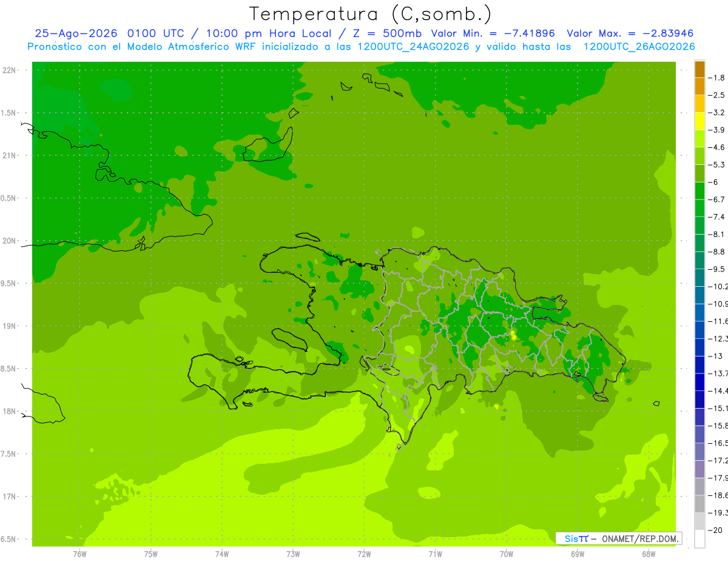Select the "Valor Min. = -7.41896" value
Screen dimensions: 728x562
pos(493,33)
